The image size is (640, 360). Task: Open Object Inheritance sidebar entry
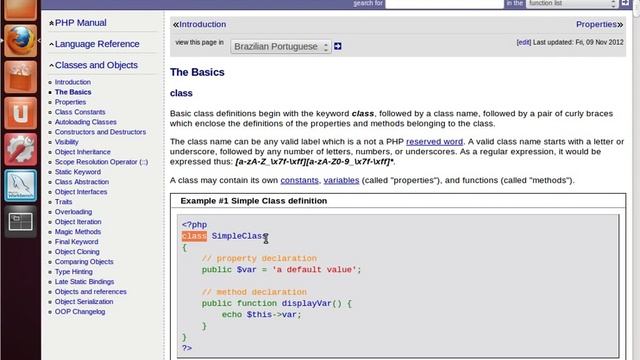coord(83,152)
